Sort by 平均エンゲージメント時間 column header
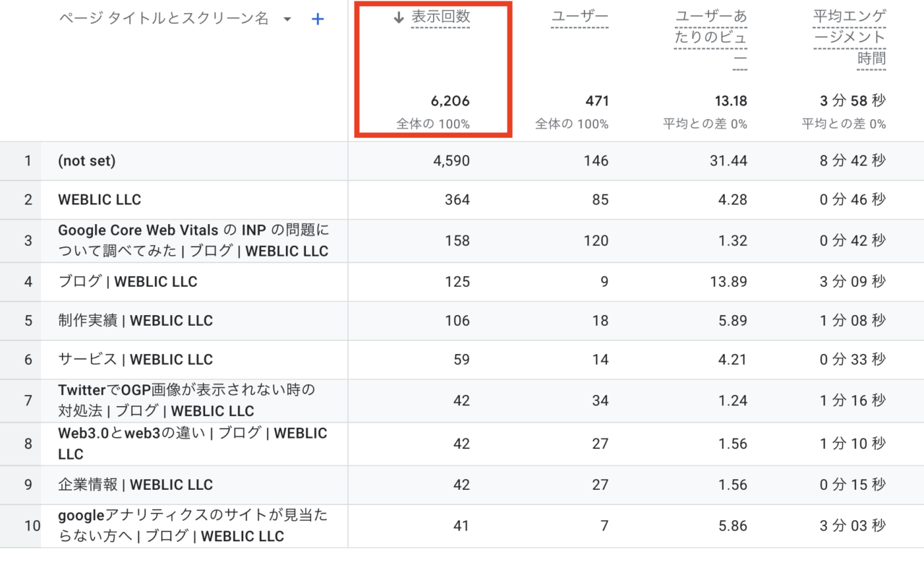This screenshot has height=565, width=924. [x=850, y=38]
